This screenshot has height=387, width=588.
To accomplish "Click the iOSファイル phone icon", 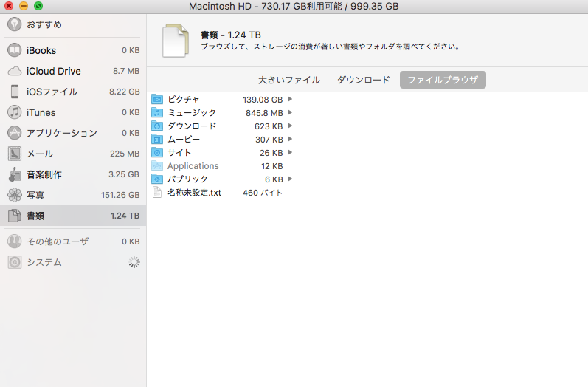I will (x=14, y=92).
